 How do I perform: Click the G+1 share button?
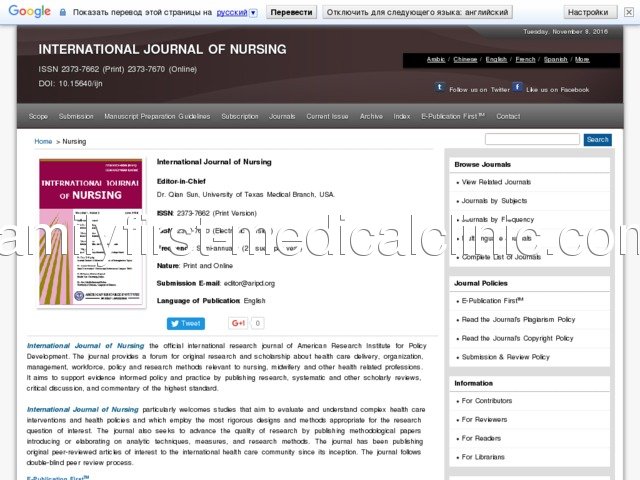pos(238,323)
